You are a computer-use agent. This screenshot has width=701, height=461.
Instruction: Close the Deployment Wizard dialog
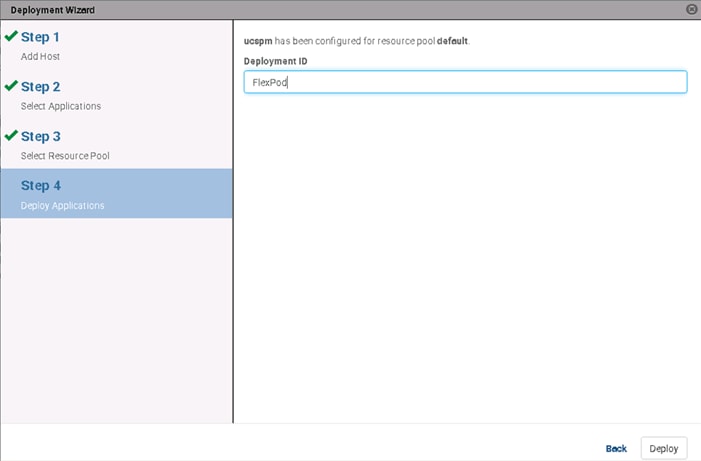691,9
